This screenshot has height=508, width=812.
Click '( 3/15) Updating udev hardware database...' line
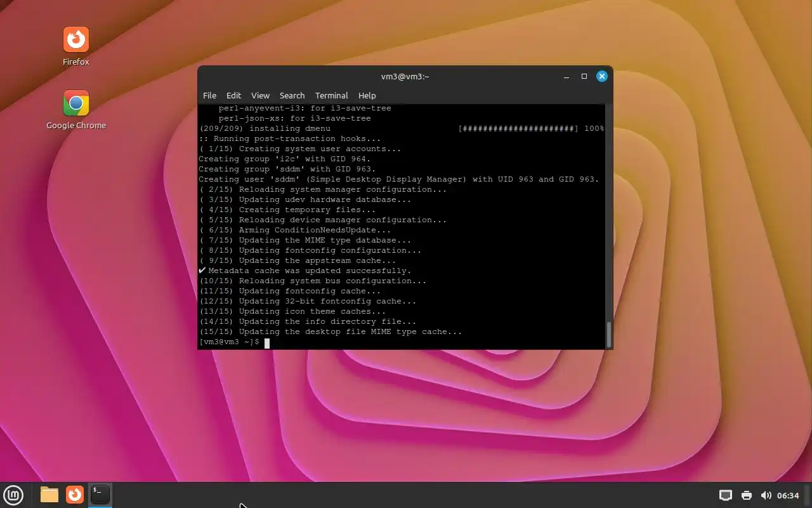coord(305,200)
